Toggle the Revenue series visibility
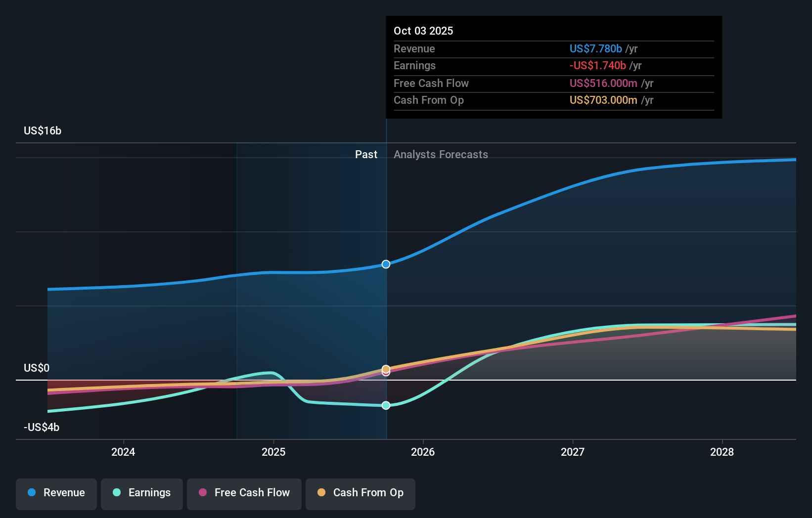The height and width of the screenshot is (518, 812). coord(56,493)
